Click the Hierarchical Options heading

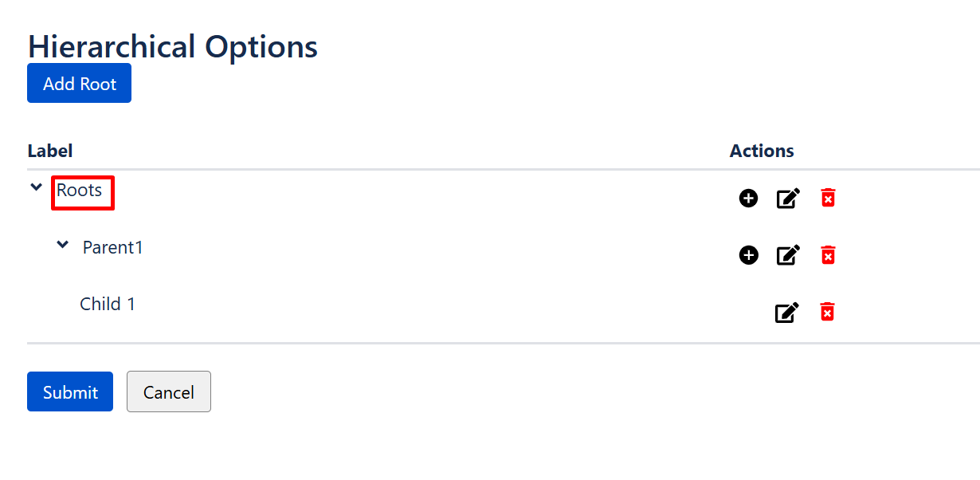coord(172,46)
